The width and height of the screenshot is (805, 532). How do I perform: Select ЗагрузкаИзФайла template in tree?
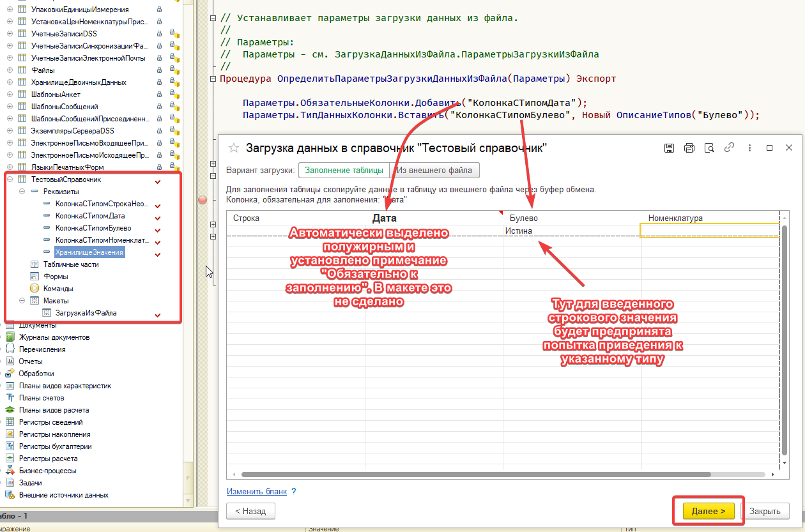coord(86,313)
